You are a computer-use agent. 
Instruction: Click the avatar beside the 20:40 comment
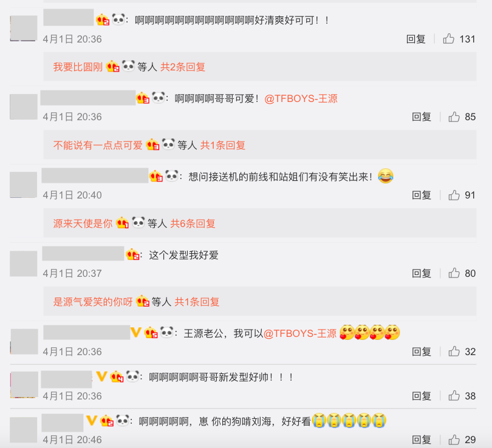tap(24, 185)
